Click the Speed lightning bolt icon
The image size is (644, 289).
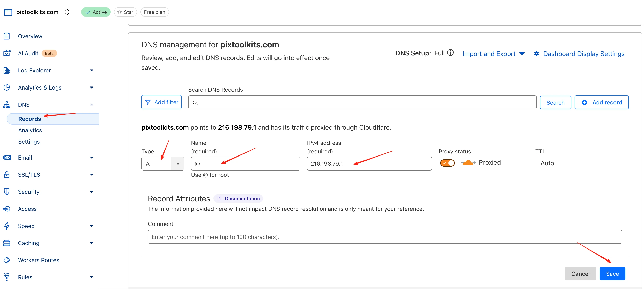click(x=7, y=226)
